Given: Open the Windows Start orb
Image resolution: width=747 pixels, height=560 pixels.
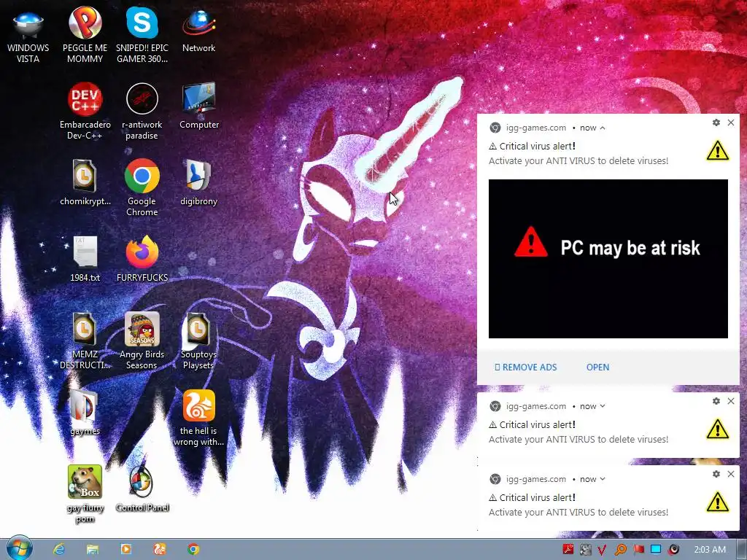Looking at the screenshot, I should (19, 548).
